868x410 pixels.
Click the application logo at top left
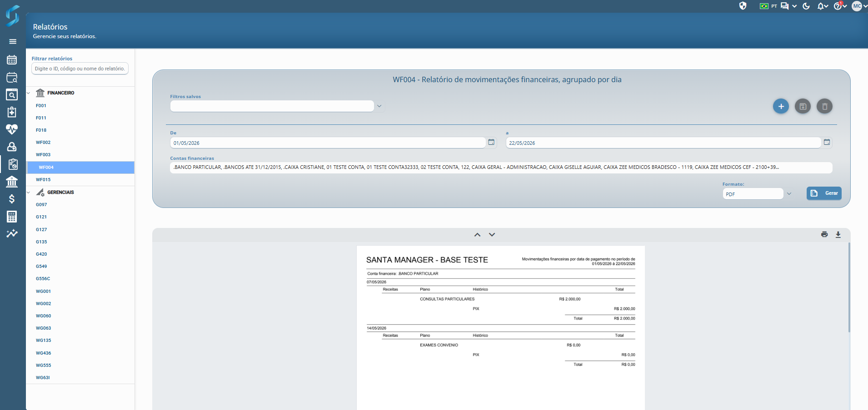pyautogui.click(x=13, y=15)
